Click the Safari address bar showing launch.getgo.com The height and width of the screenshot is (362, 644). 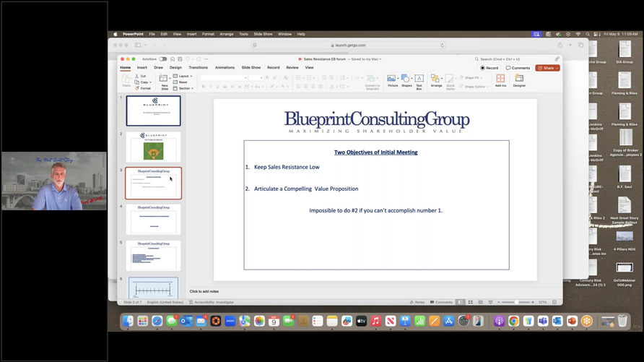(348, 46)
